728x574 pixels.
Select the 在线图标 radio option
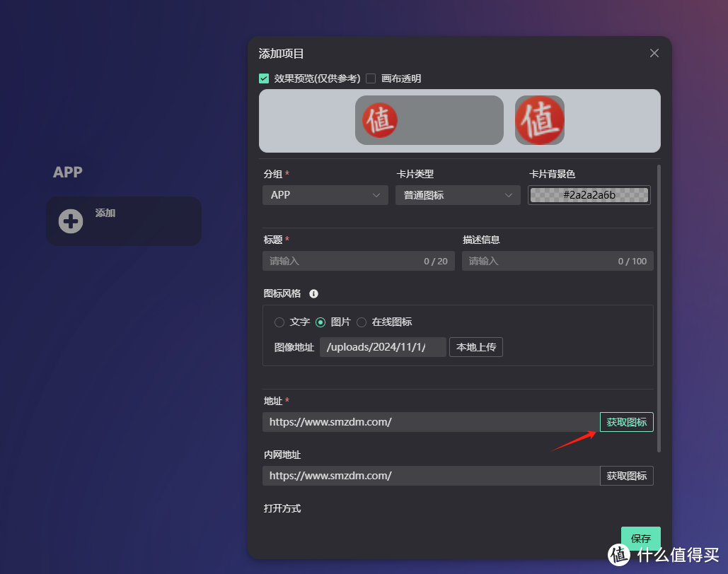click(362, 322)
